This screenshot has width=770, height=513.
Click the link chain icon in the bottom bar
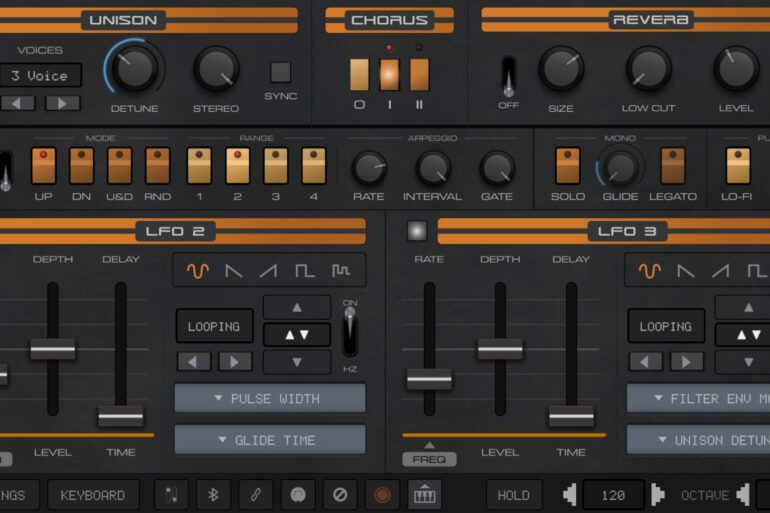[255, 495]
